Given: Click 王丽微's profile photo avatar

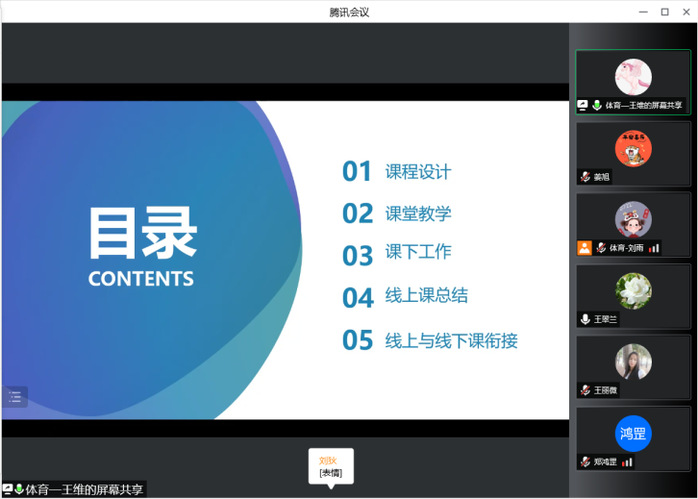Looking at the screenshot, I should (633, 362).
